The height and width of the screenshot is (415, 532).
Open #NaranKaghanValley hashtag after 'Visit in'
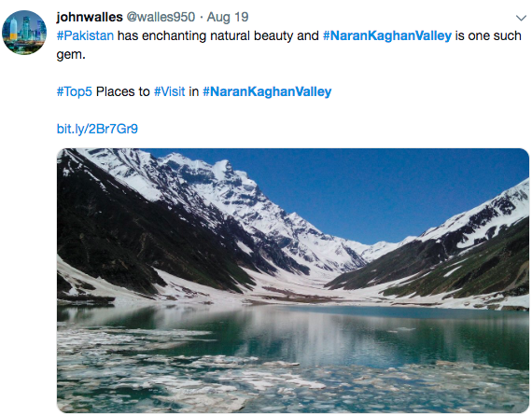point(267,91)
